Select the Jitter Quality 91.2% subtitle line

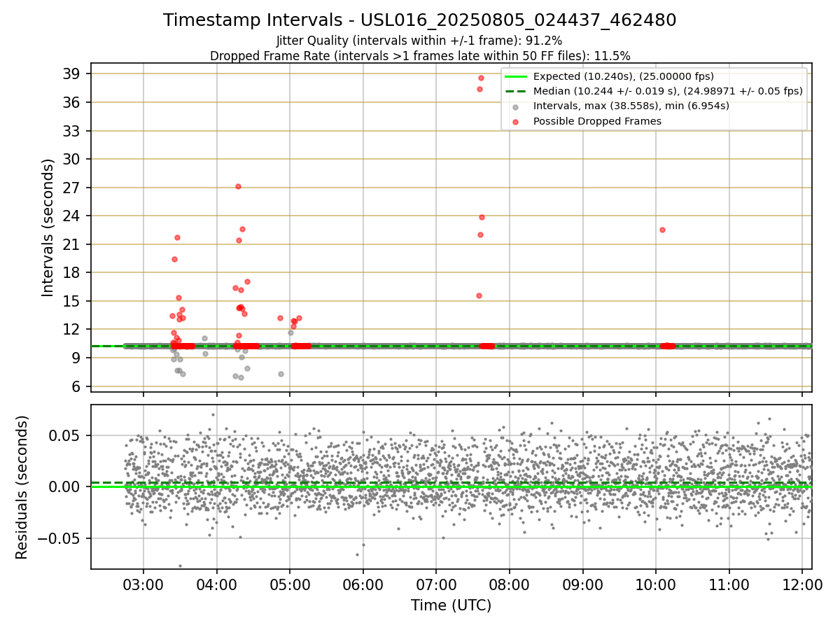(x=419, y=41)
